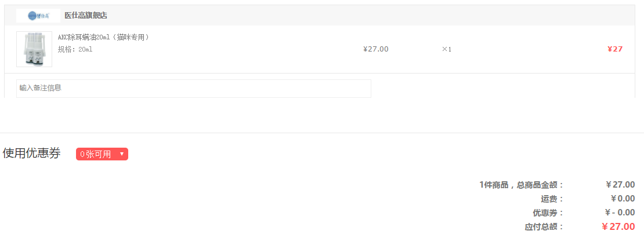The width and height of the screenshot is (644, 238).
Task: Click the 医仕高 store logo
Action: click(x=38, y=16)
